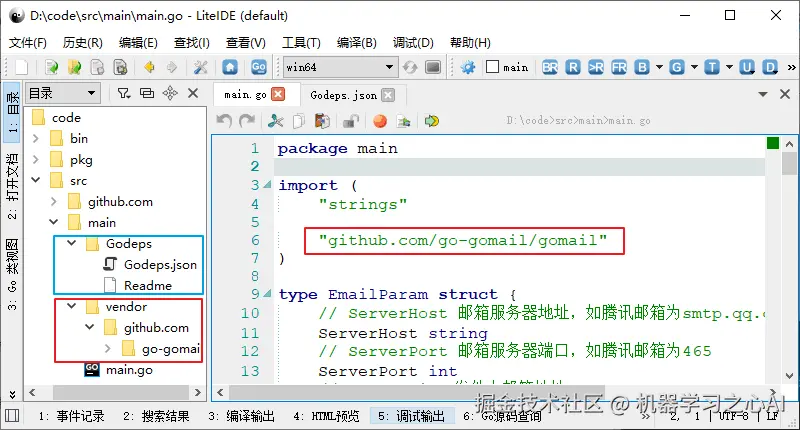This screenshot has width=800, height=430.
Task: Go back with the yellow left arrow
Action: [x=149, y=67]
